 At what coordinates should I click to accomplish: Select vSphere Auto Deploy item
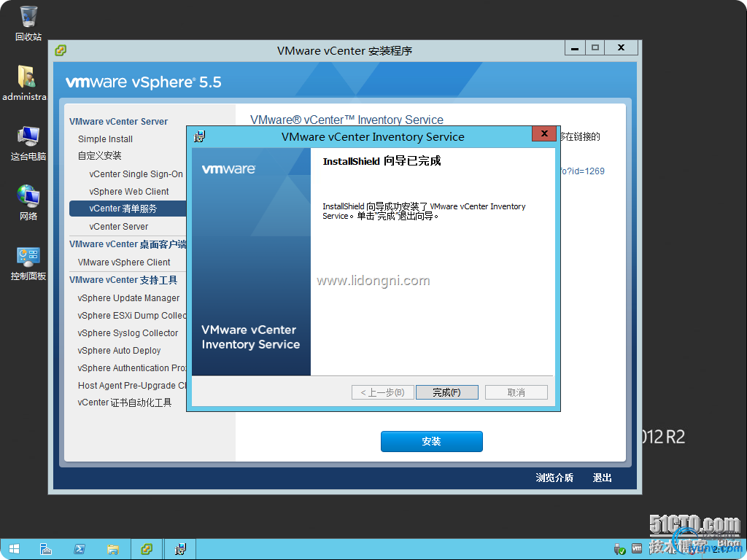pos(119,351)
